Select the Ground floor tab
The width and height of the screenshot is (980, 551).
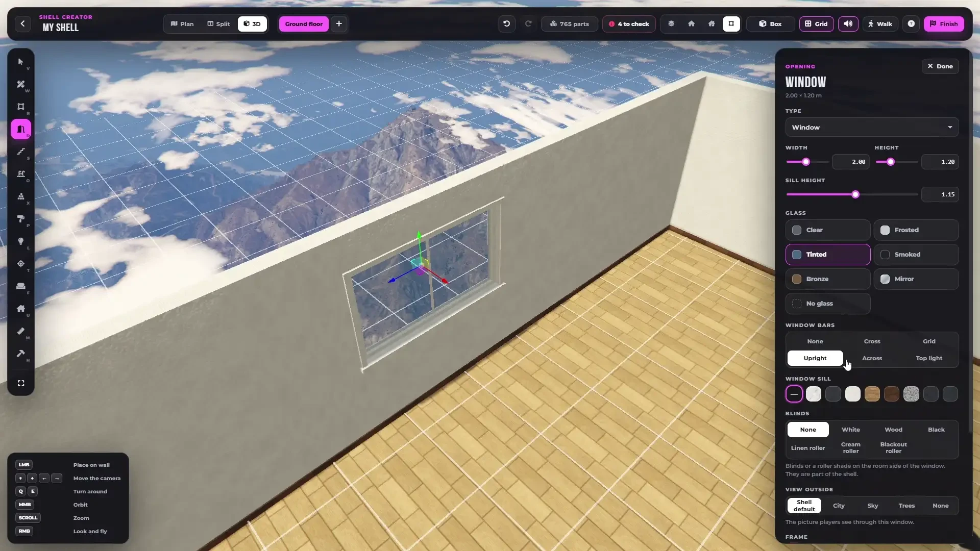pos(304,24)
